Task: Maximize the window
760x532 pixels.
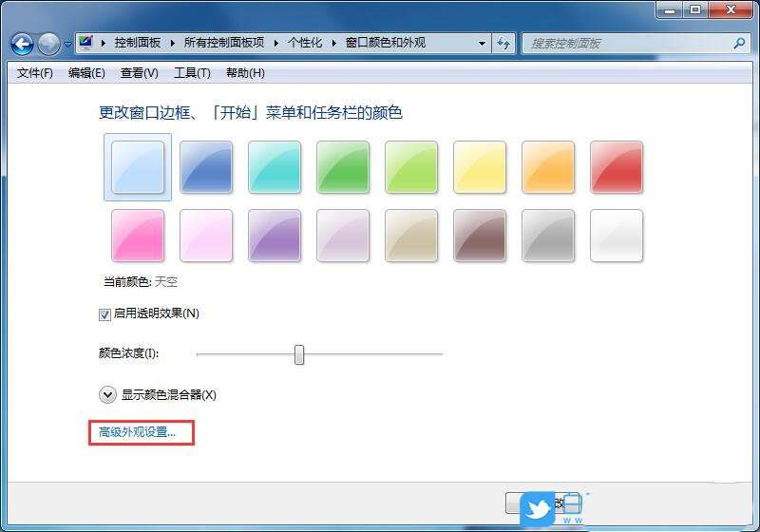Action: click(x=695, y=9)
